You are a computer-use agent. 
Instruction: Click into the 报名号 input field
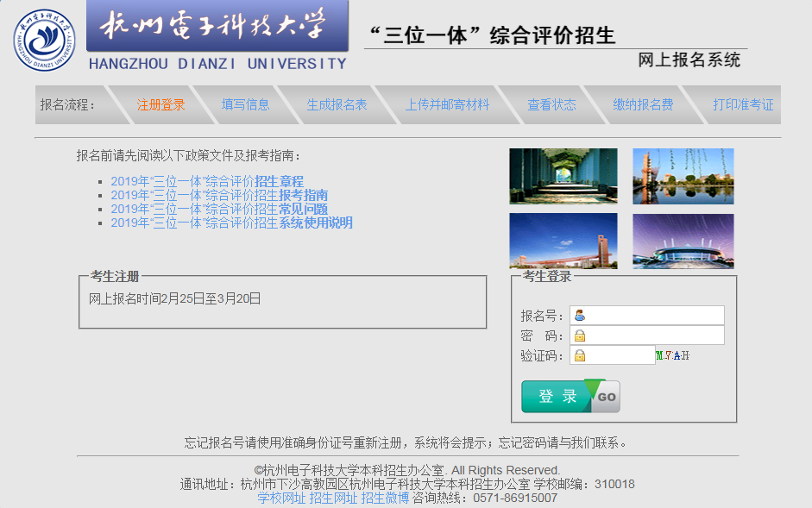click(x=647, y=316)
